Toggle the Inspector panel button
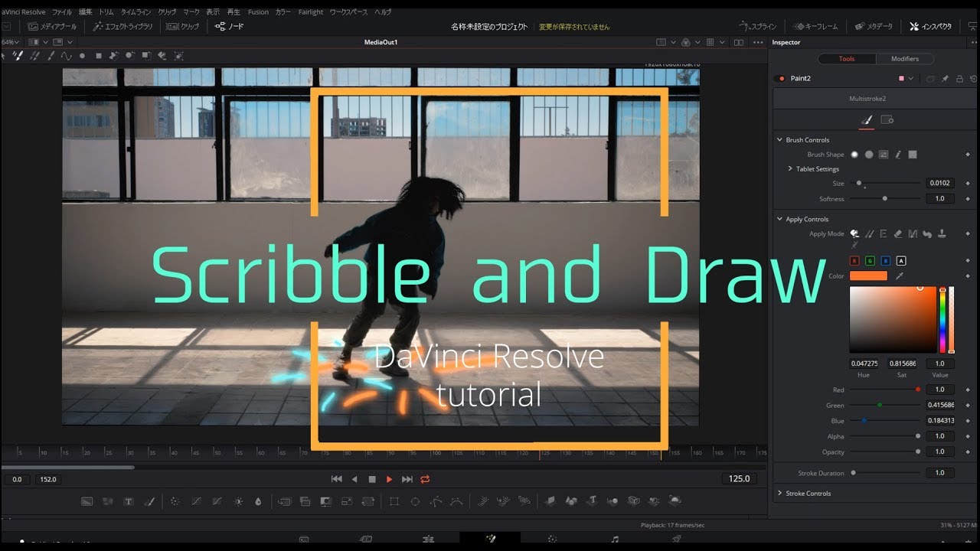The height and width of the screenshot is (551, 980). pyautogui.click(x=930, y=26)
